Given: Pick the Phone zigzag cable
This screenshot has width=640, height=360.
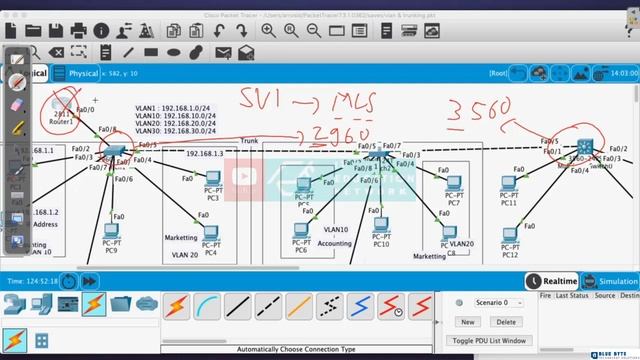Looking at the screenshot, I should pyautogui.click(x=329, y=307).
